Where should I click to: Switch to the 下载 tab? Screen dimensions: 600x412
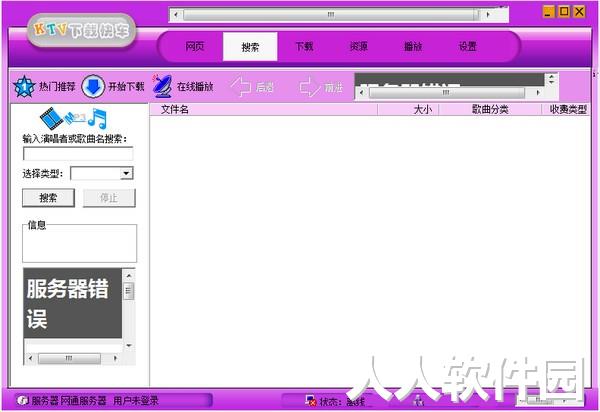point(305,47)
